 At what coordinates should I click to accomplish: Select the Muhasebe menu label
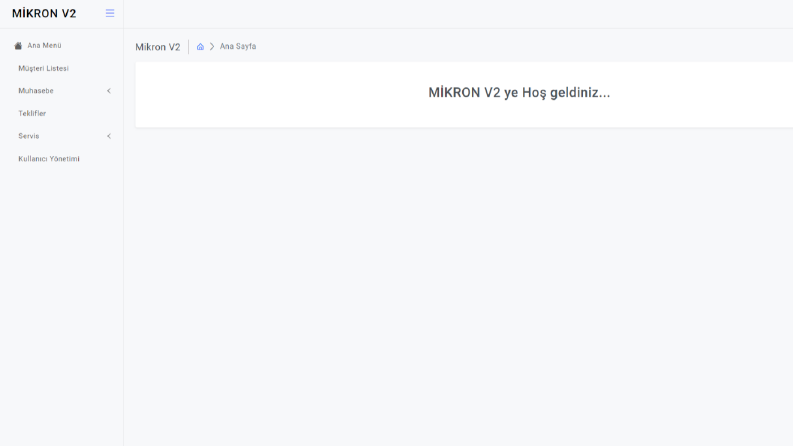coord(36,91)
